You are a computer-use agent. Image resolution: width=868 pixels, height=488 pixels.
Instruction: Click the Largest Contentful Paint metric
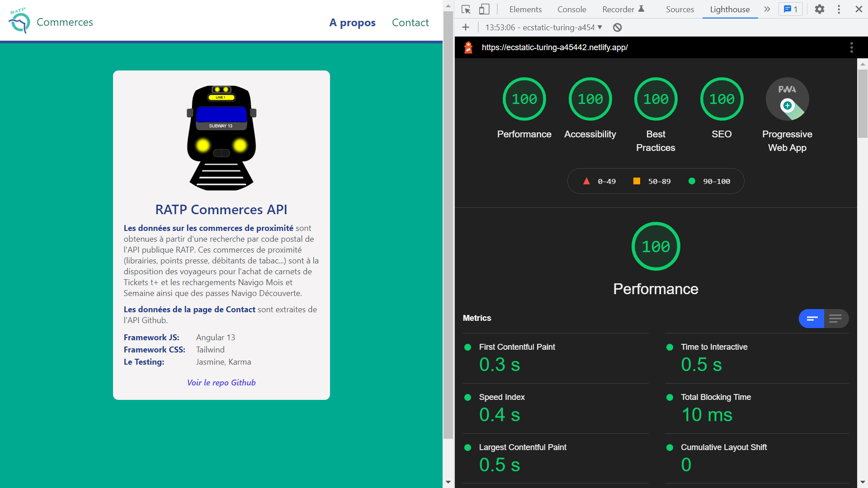(x=556, y=459)
